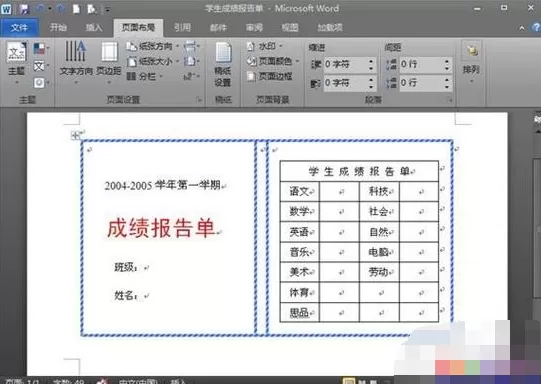Switch to the 插入 tab
541x384 pixels.
[x=94, y=27]
